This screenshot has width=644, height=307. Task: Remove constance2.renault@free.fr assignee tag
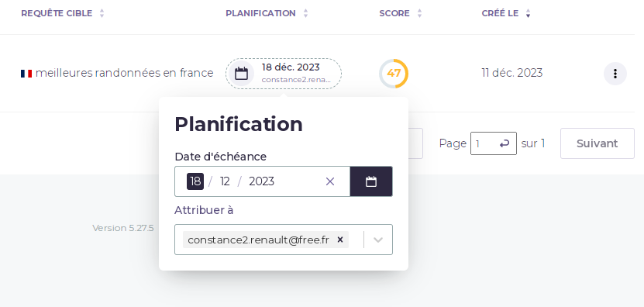click(x=340, y=240)
